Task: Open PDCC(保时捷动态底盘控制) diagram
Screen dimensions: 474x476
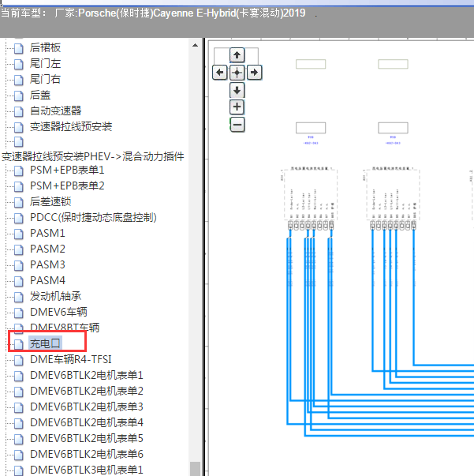Action: coord(93,217)
